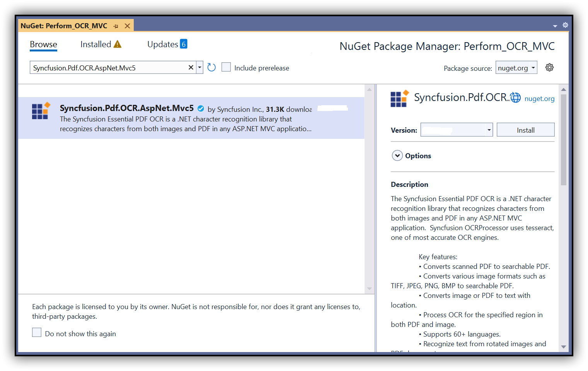The width and height of the screenshot is (588, 371).
Task: Click the Install button
Action: pyautogui.click(x=525, y=130)
